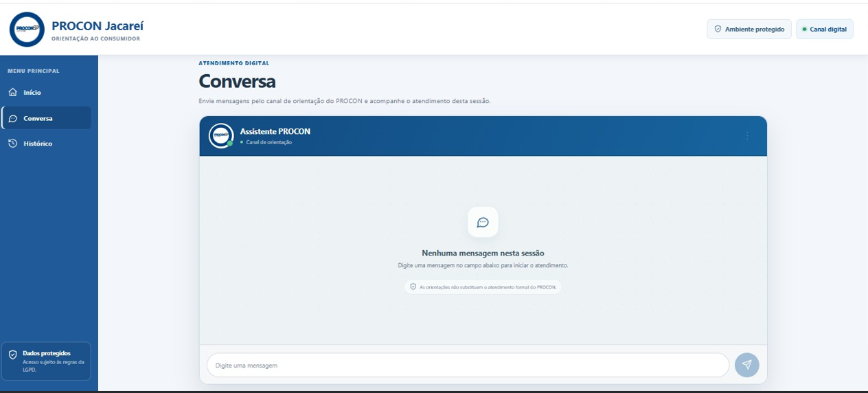Click the Nenhuma mensagem nesta sessão heading
Screen dimensions: 868x393
coord(483,253)
